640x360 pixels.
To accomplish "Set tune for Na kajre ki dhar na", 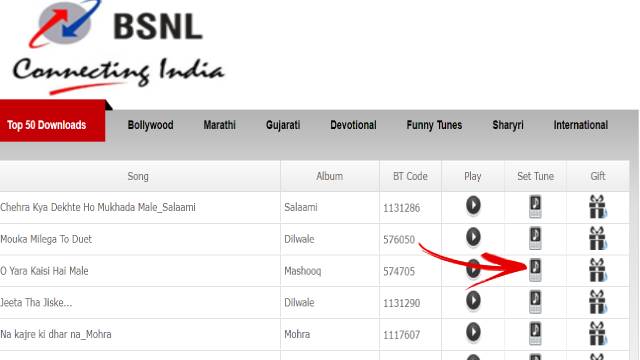I will [x=535, y=333].
